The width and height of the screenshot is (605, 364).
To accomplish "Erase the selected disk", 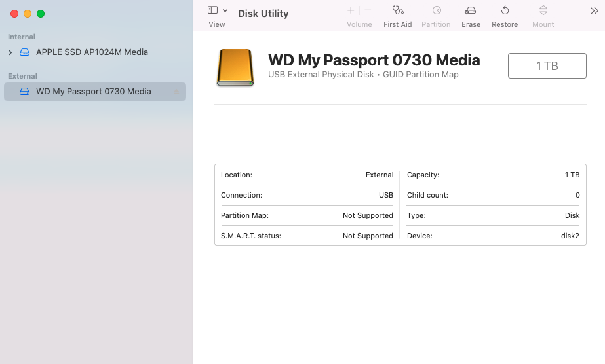I will point(471,16).
